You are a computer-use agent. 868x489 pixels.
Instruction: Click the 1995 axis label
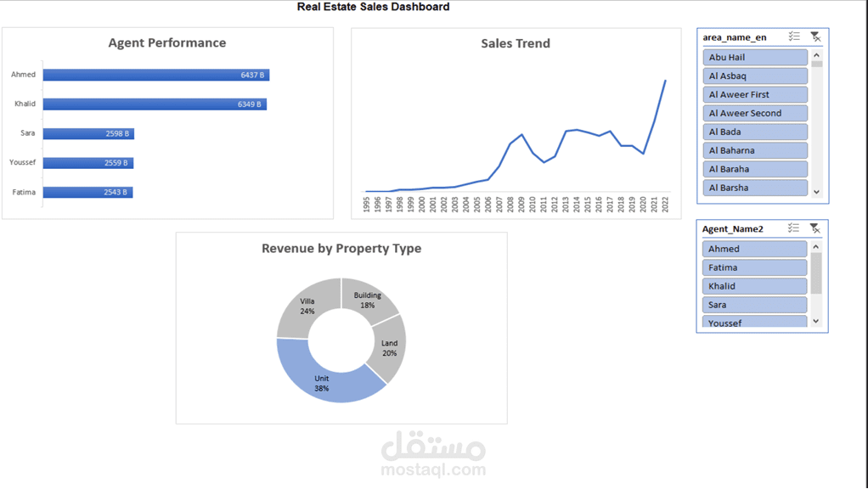point(366,204)
